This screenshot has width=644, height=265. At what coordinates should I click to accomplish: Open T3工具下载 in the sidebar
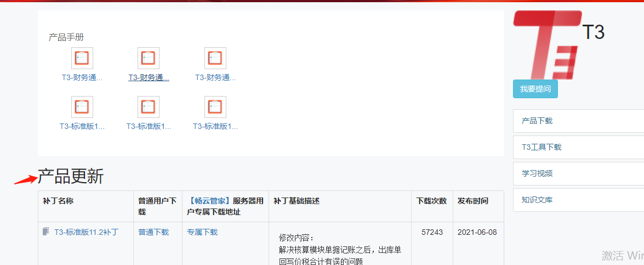pos(578,147)
